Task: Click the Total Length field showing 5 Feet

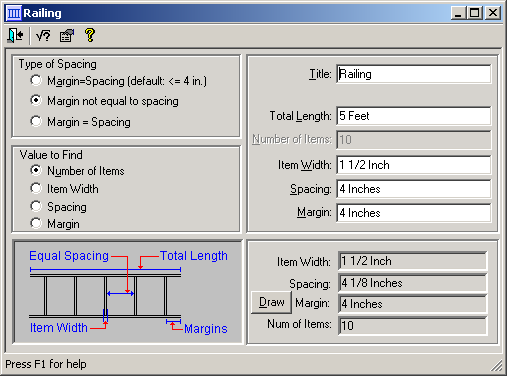Action: (x=413, y=116)
